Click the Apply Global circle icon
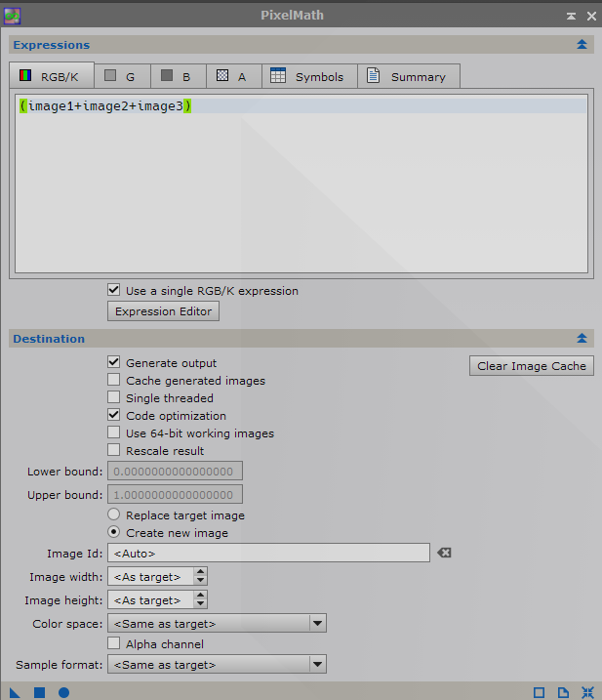The width and height of the screenshot is (602, 700). coord(63,692)
